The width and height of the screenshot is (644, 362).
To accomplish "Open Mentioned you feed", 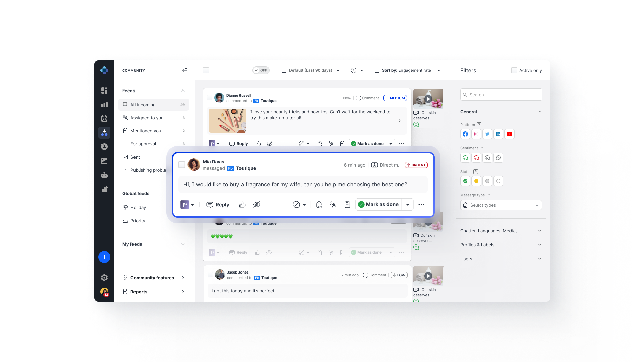I will [x=154, y=131].
